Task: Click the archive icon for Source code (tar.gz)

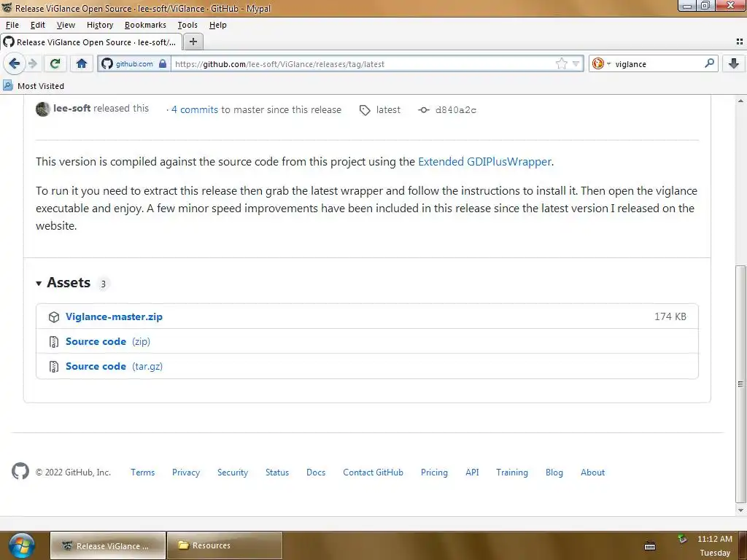Action: coord(54,366)
